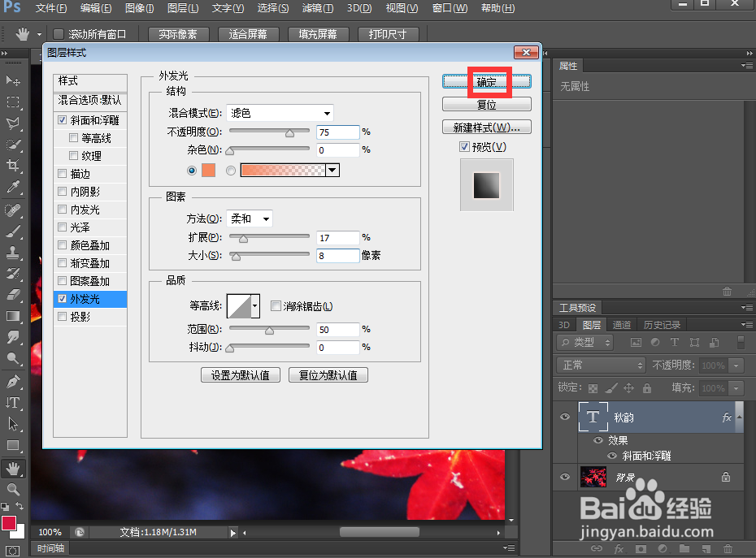Screen dimensions: 756x558
Task: Open the 滤色 blend mode dropdown
Action: [x=280, y=113]
